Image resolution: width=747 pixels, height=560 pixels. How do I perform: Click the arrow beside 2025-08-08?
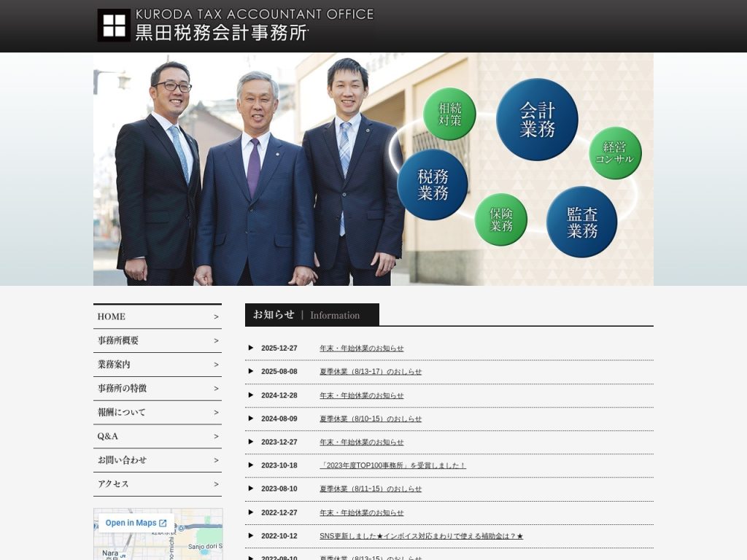(251, 371)
